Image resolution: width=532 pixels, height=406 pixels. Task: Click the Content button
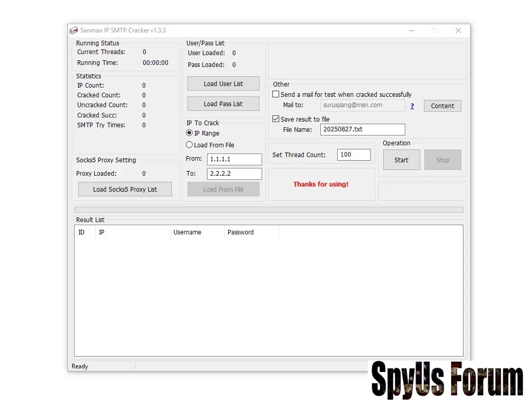coord(442,106)
